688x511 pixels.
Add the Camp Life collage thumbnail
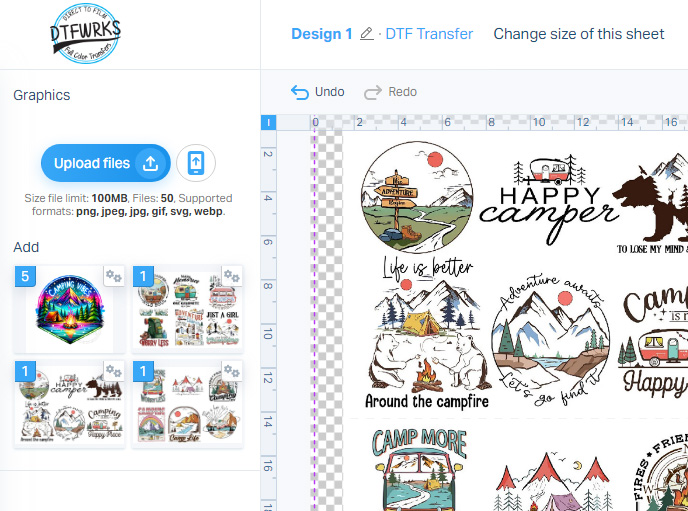pos(187,405)
